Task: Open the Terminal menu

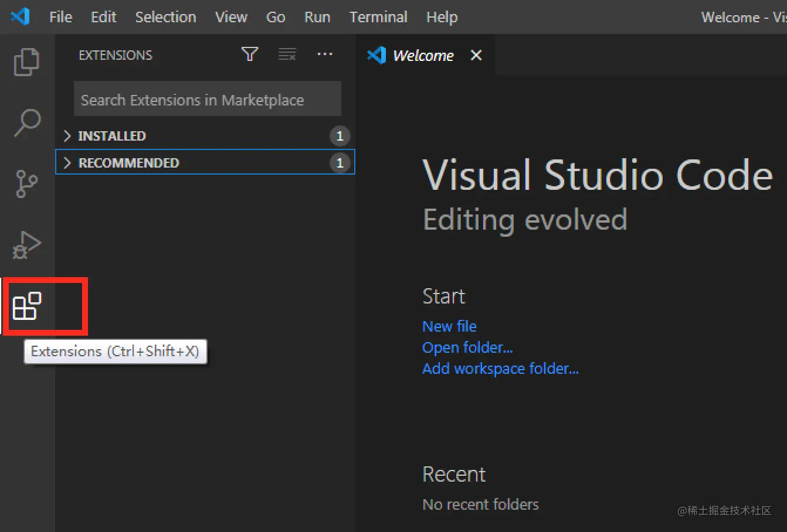Action: (378, 17)
